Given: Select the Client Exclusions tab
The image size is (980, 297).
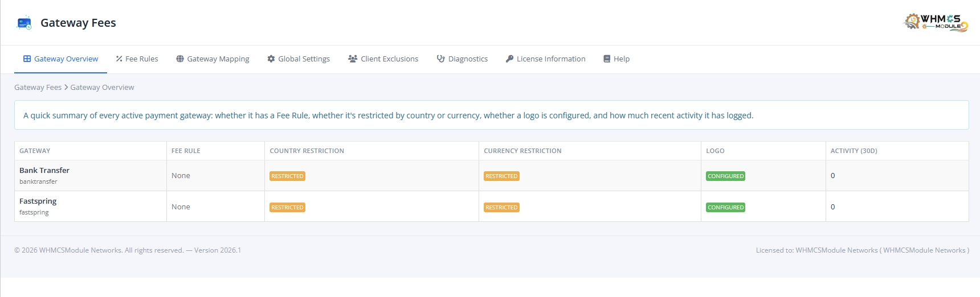Looking at the screenshot, I should 383,59.
